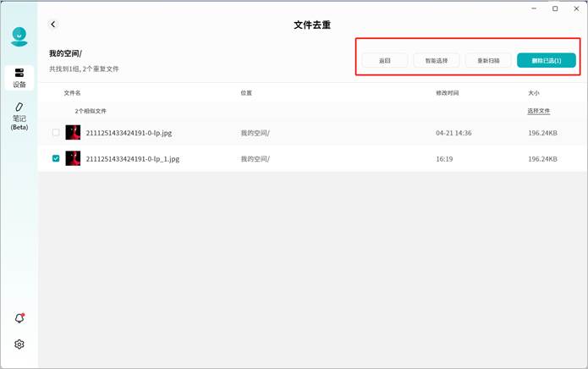The height and width of the screenshot is (369, 588).
Task: Open the user avatar profile
Action: (x=19, y=37)
